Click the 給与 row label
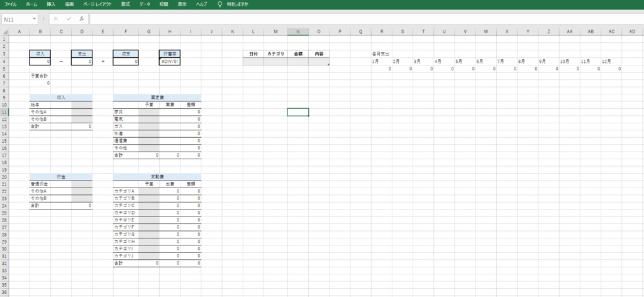 40,104
